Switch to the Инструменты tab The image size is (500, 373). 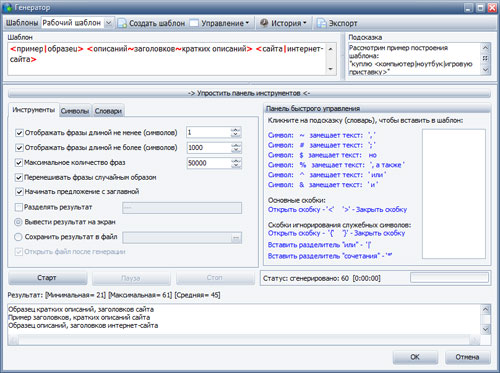(x=33, y=110)
